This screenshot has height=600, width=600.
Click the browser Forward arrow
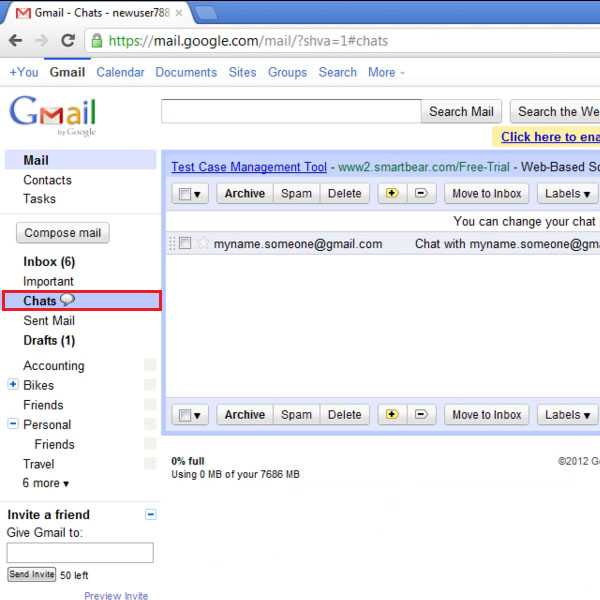(41, 40)
